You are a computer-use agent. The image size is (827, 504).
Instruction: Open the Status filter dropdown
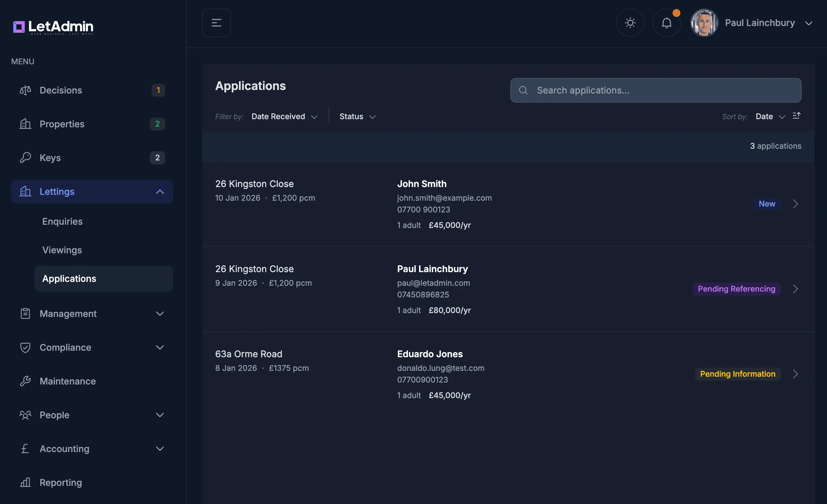pyautogui.click(x=357, y=116)
